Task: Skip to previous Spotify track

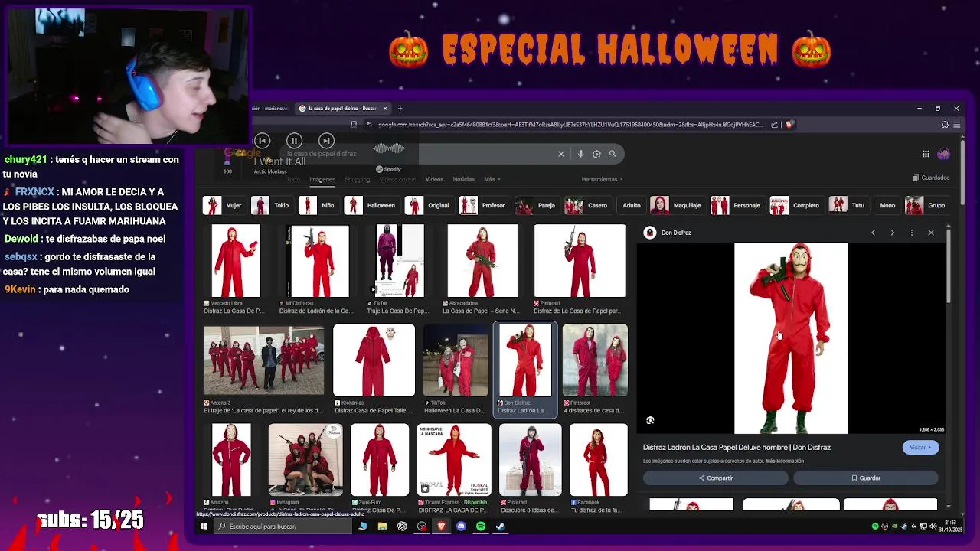Action: (262, 141)
